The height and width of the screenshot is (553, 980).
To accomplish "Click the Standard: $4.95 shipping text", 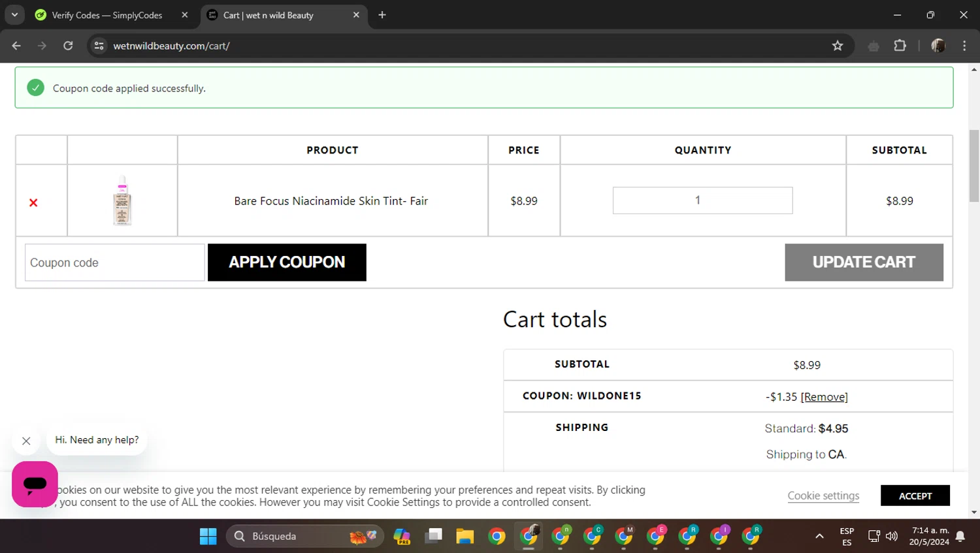I will pos(806,428).
